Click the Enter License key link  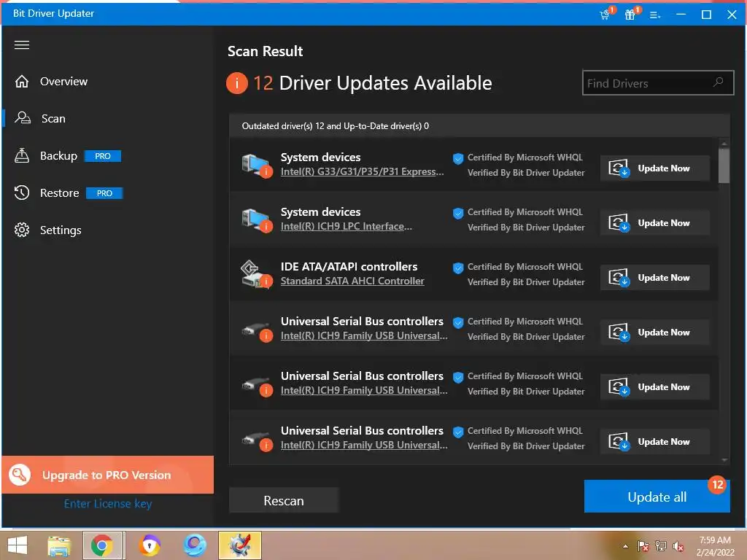(x=108, y=504)
